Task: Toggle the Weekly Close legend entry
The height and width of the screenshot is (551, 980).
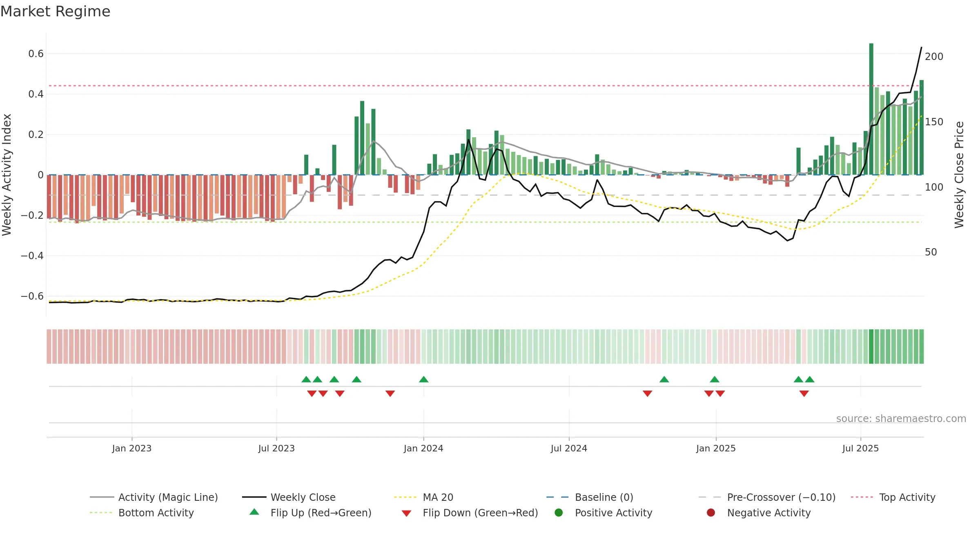Action: (x=289, y=497)
